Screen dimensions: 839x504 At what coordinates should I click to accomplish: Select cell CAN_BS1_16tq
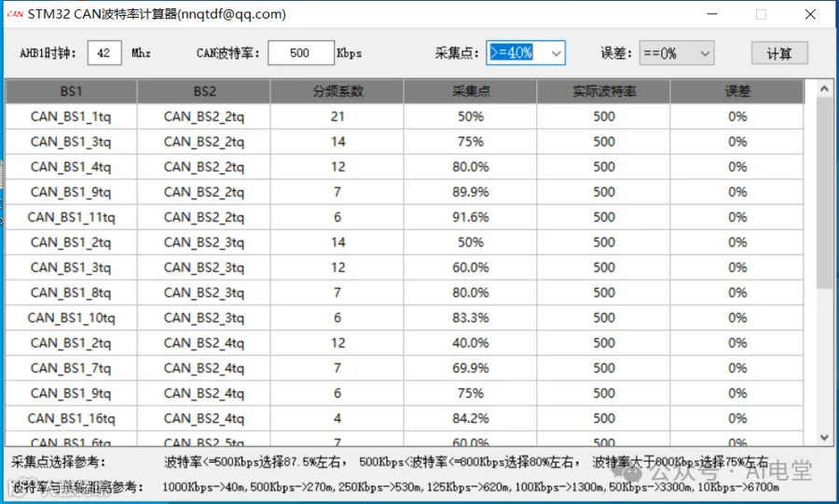[71, 418]
